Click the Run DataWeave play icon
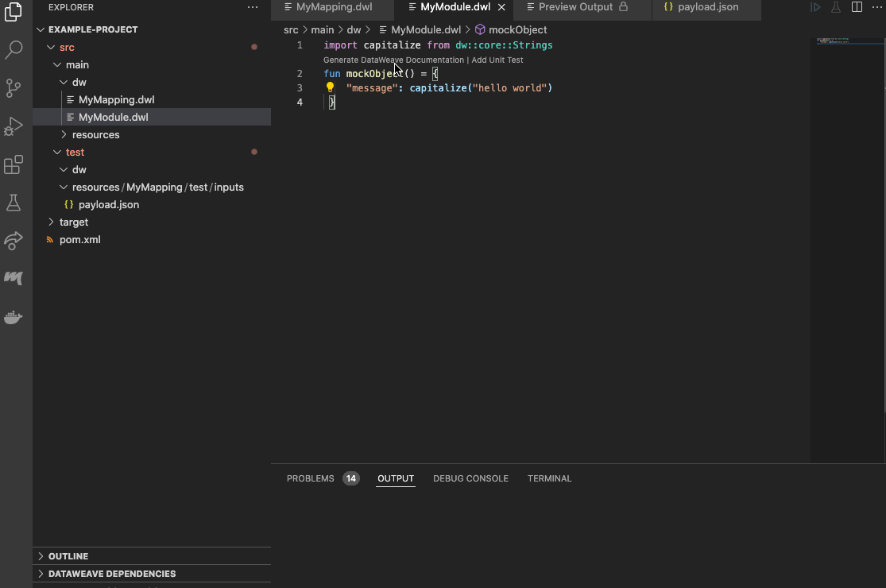 click(x=815, y=7)
